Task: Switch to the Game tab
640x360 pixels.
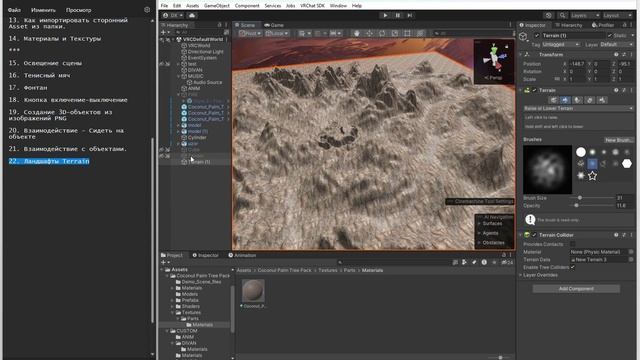Action: click(x=274, y=25)
